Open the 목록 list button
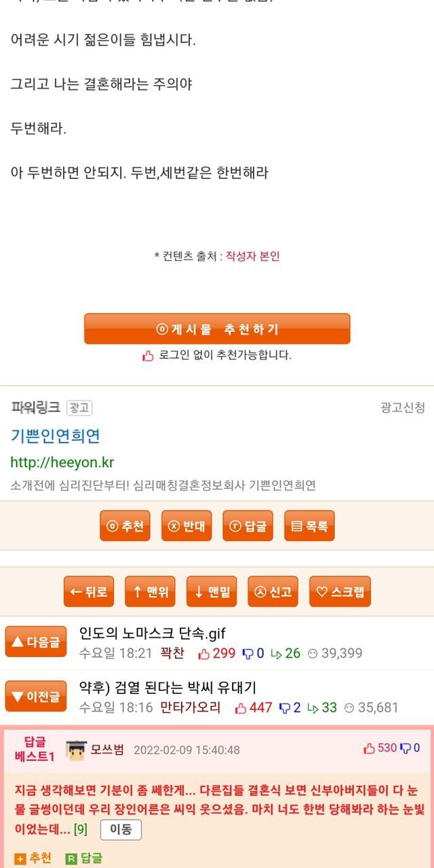The image size is (434, 868). coord(309,526)
